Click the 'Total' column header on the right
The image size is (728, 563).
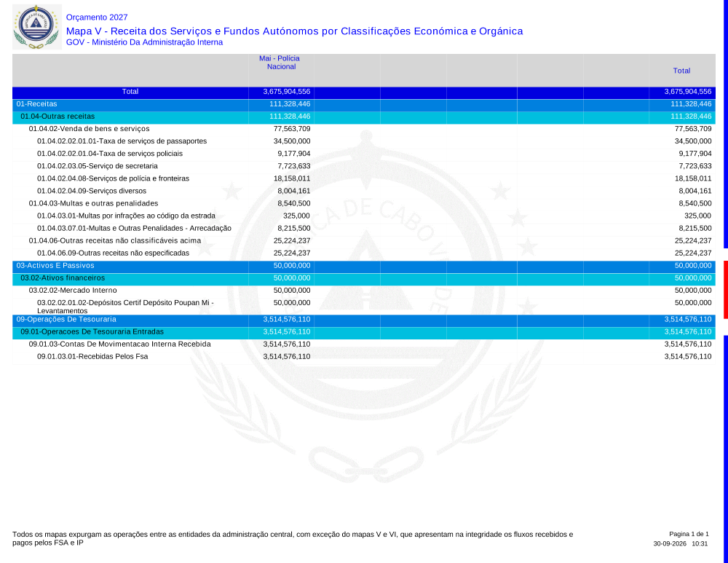click(681, 71)
